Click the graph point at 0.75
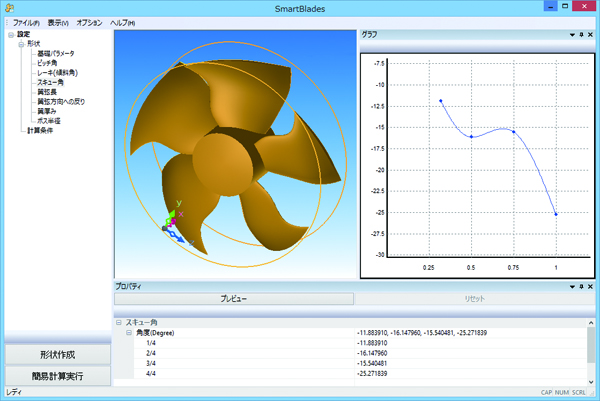The height and width of the screenshot is (401, 600). coord(514,132)
